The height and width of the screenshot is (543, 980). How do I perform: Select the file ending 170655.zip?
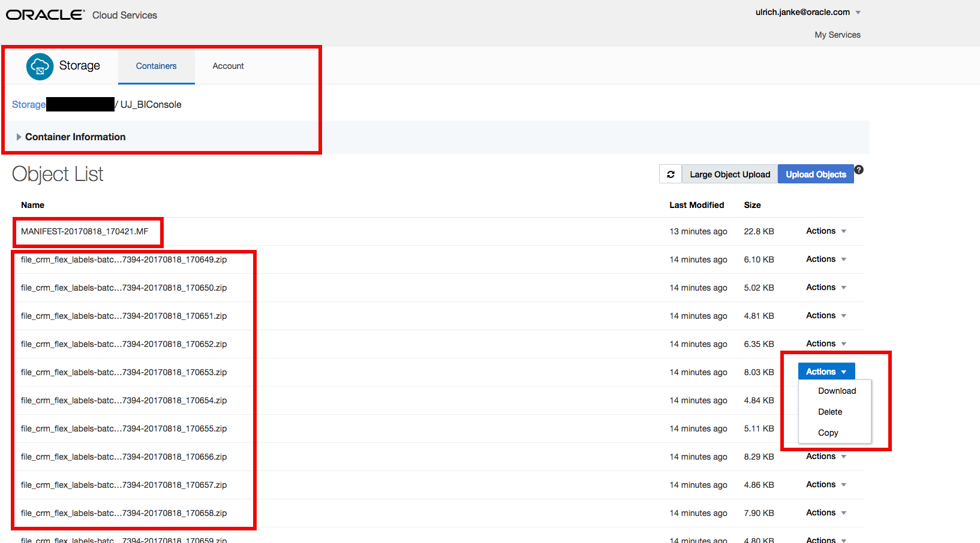click(124, 429)
